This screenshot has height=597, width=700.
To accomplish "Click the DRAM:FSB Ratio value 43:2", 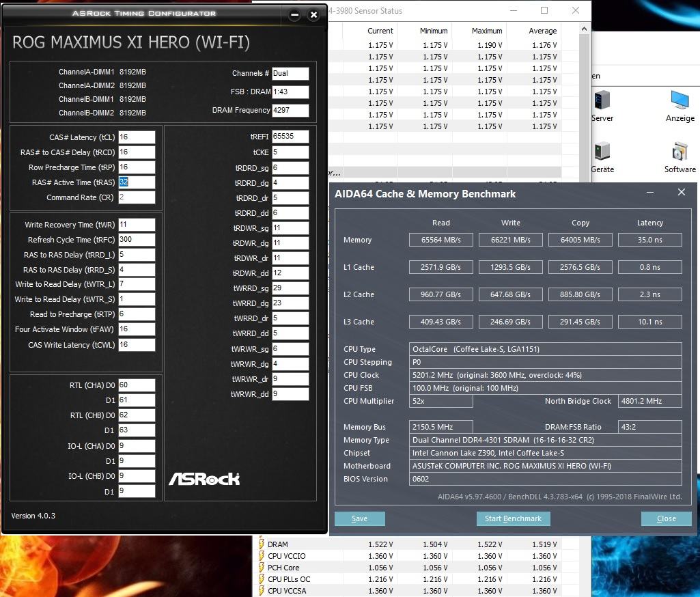I will [649, 427].
